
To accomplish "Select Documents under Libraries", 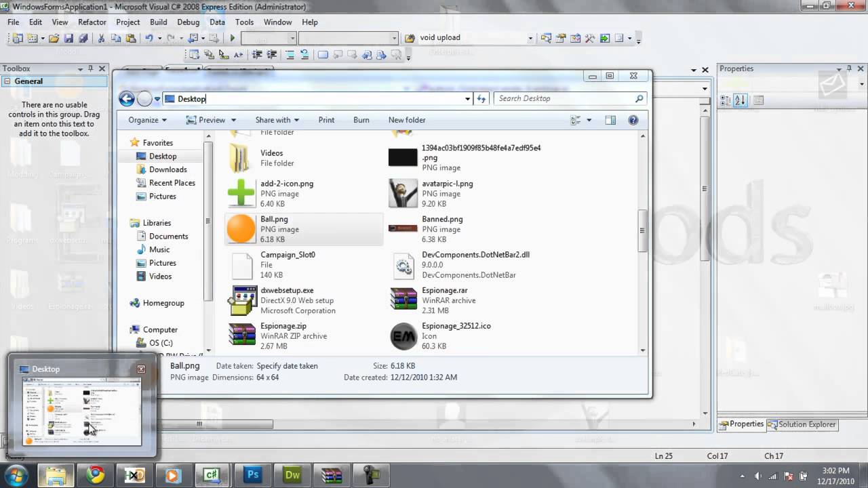I will pyautogui.click(x=169, y=237).
